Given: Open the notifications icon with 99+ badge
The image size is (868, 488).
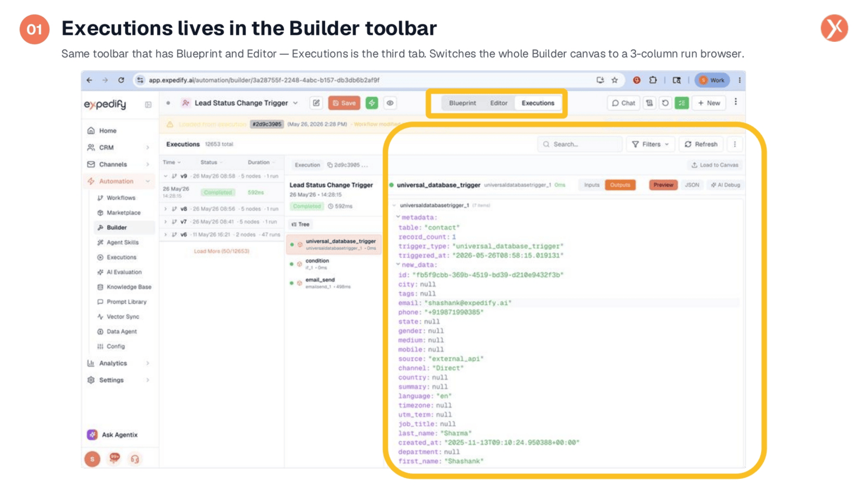Looking at the screenshot, I should coord(114,459).
